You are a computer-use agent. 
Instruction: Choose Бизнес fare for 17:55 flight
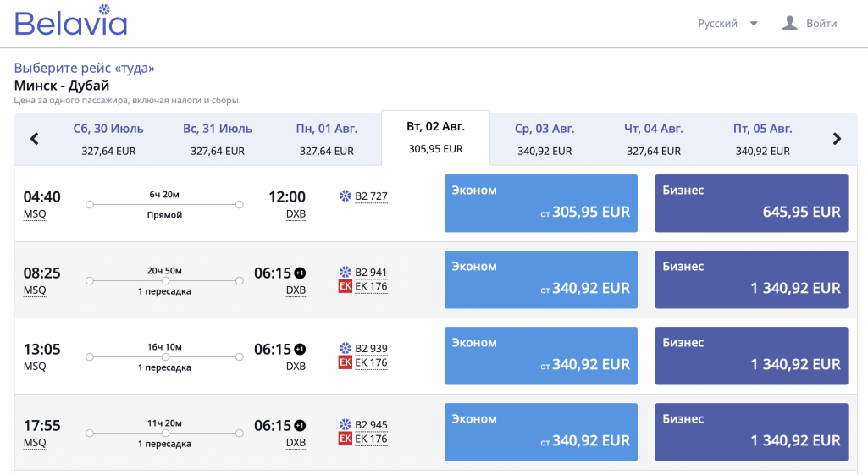click(751, 432)
